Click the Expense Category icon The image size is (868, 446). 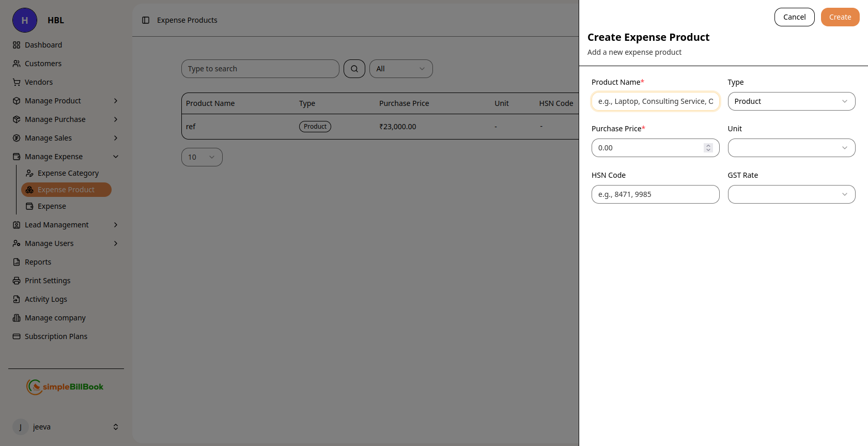tap(29, 173)
